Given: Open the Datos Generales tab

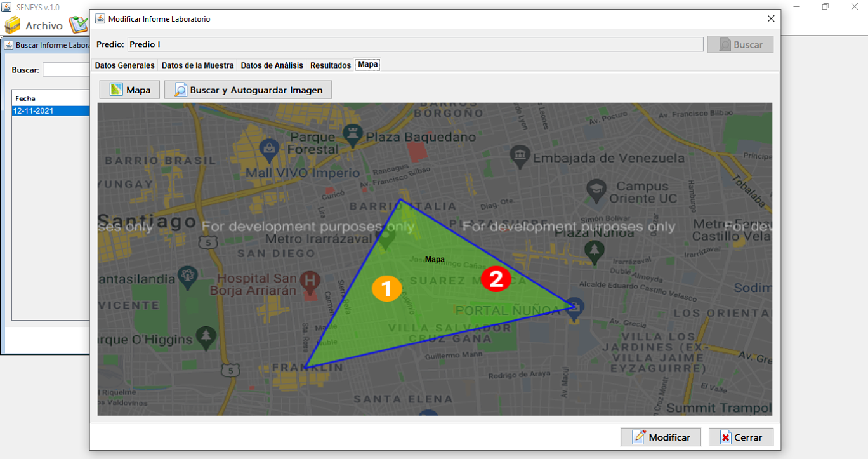Looking at the screenshot, I should click(x=124, y=65).
